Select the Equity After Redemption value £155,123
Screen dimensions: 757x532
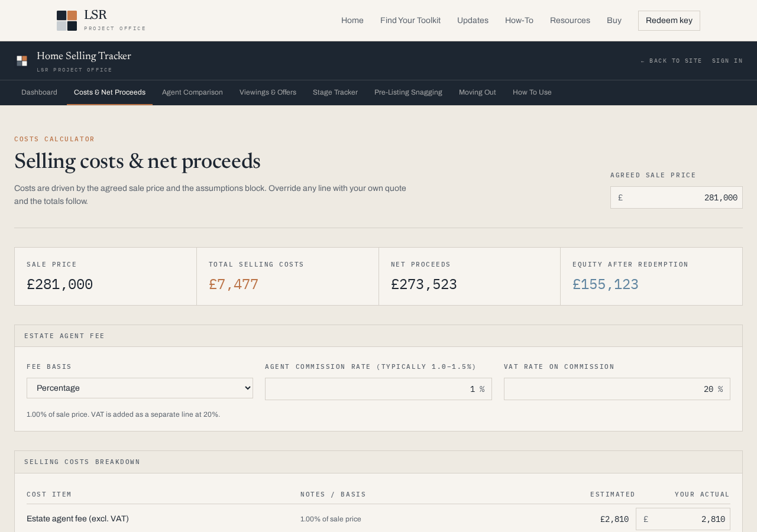click(606, 284)
